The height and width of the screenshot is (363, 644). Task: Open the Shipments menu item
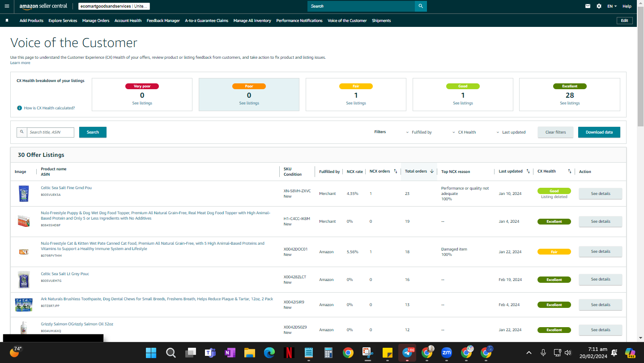tap(381, 21)
